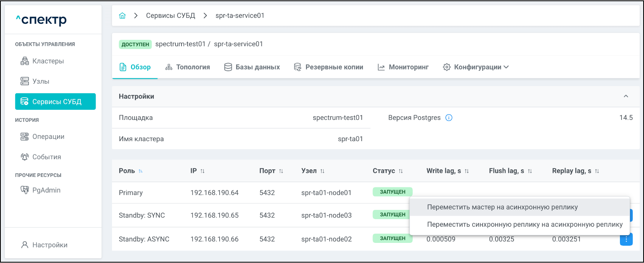Open the three-dot menu for Standby ASYNC row
The width and height of the screenshot is (644, 263).
626,239
